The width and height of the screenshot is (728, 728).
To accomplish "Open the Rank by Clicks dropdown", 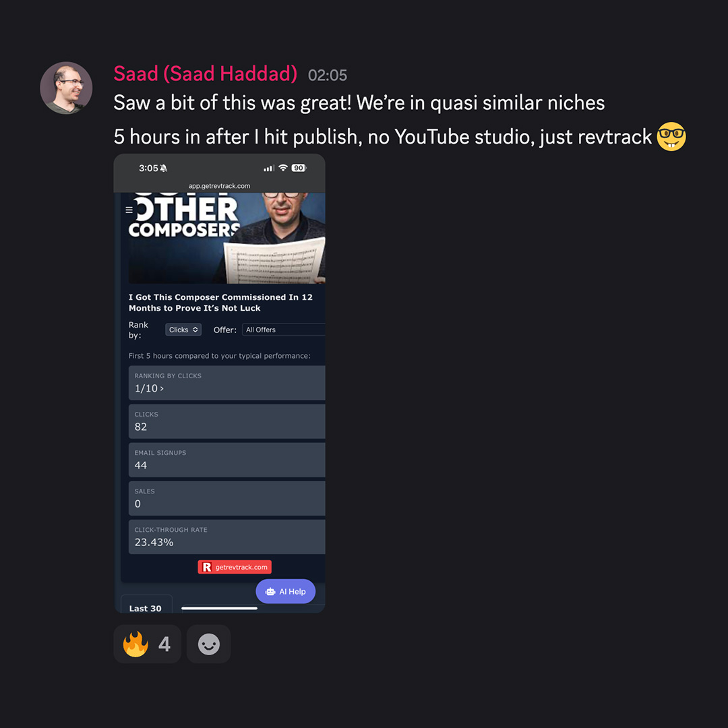I will point(183,330).
